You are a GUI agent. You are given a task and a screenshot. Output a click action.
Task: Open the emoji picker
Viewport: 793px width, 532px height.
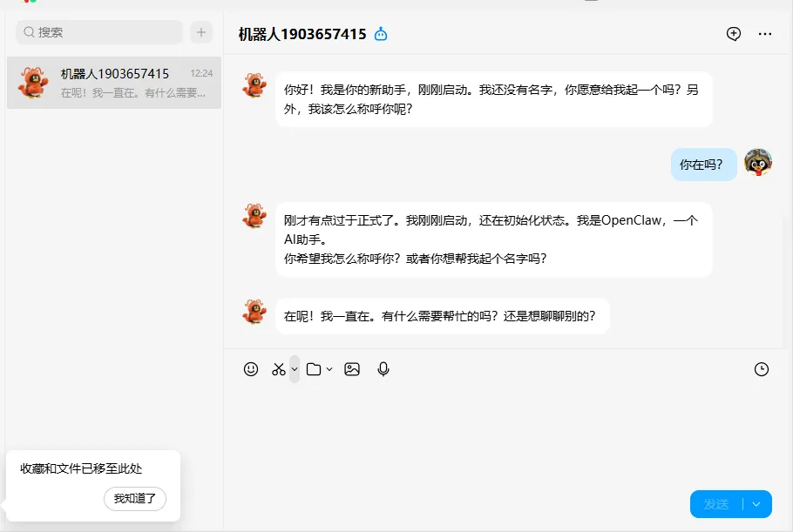tap(251, 369)
